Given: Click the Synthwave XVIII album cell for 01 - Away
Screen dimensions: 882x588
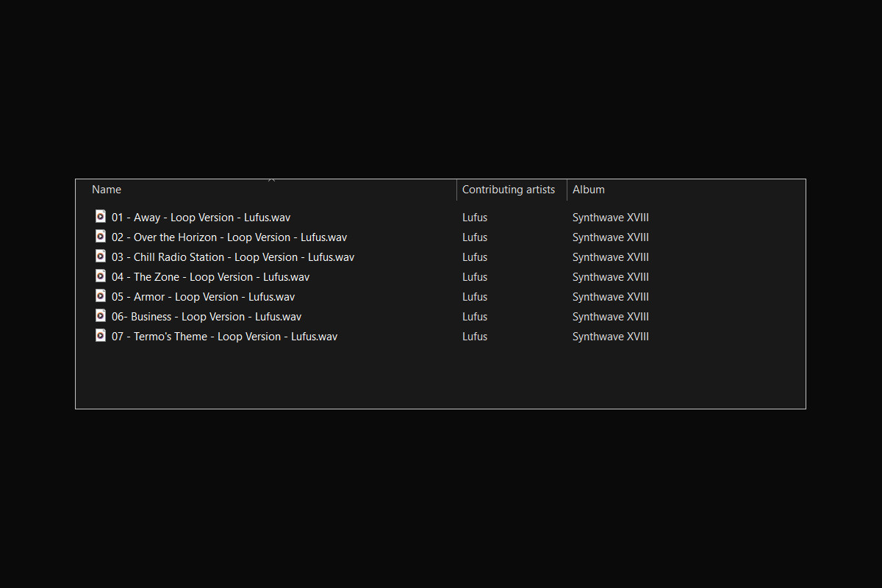Looking at the screenshot, I should click(x=610, y=218).
